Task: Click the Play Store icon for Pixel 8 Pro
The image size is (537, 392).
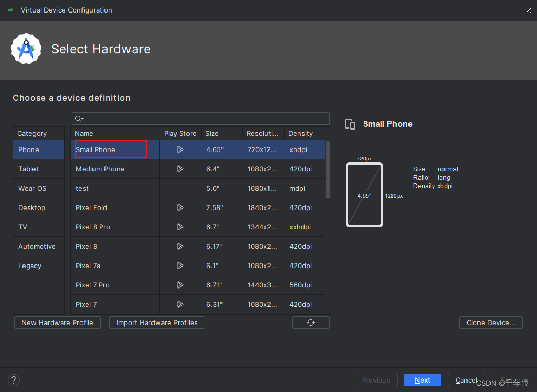Action: pyautogui.click(x=180, y=227)
